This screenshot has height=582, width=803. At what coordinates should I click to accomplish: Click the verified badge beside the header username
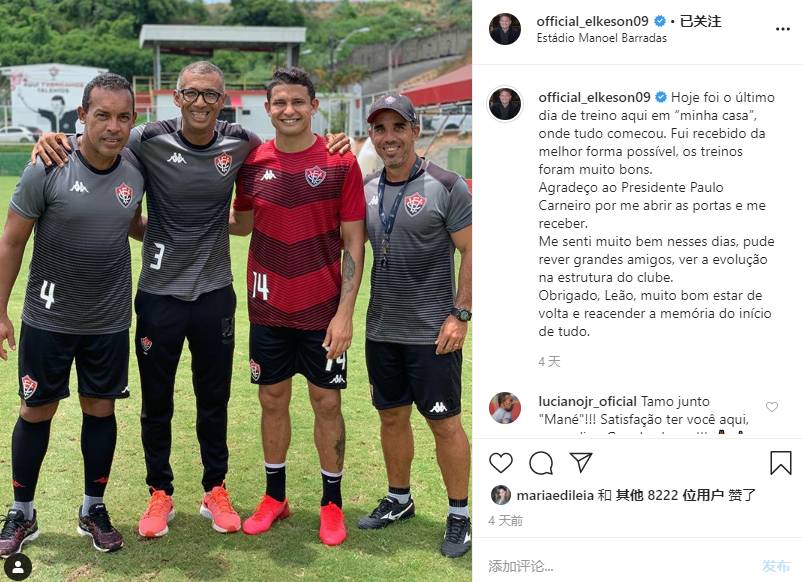[660, 21]
